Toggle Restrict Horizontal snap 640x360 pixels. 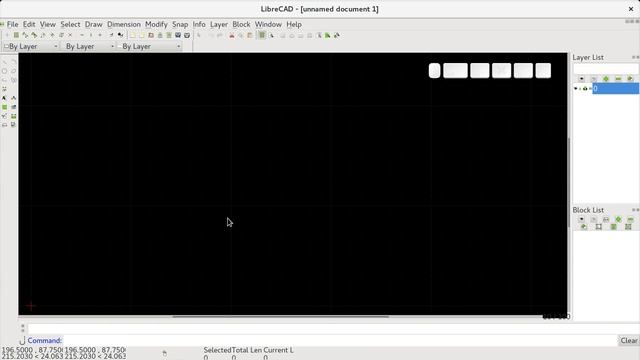82,35
